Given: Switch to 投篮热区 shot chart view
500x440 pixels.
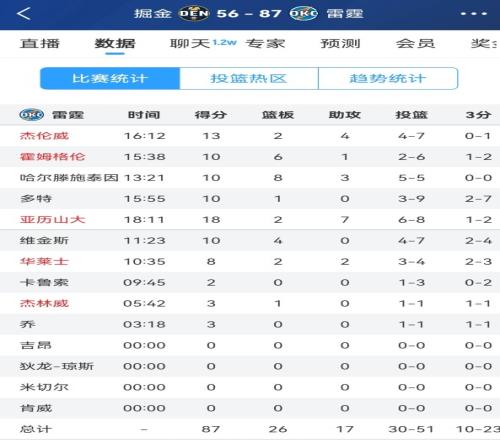Looking at the screenshot, I should coord(249,78).
